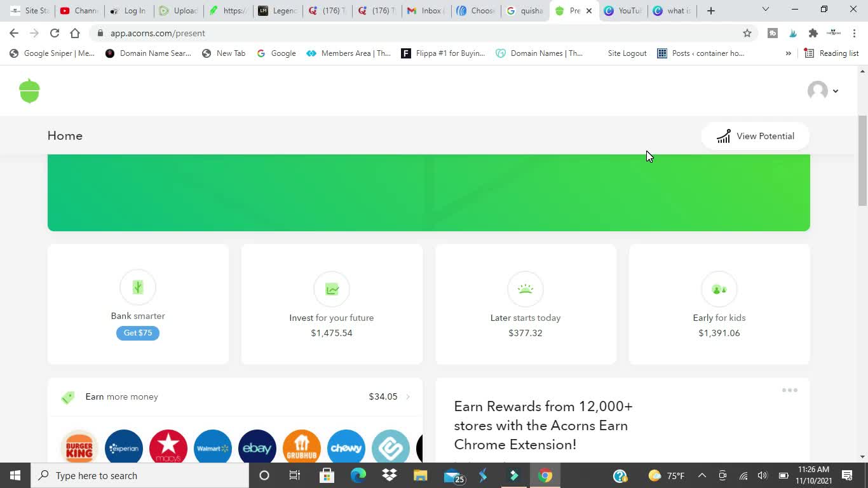The height and width of the screenshot is (488, 868).
Task: Open Invest for your future chart icon
Action: tap(332, 289)
